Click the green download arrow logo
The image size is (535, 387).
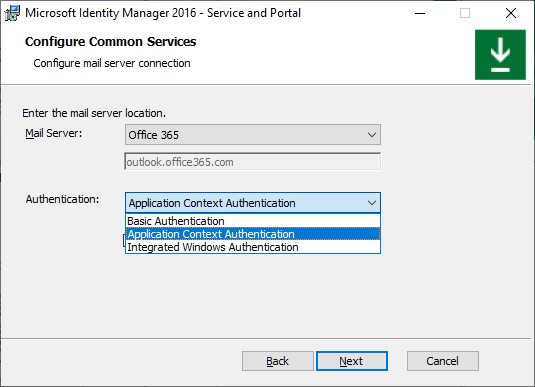pos(500,55)
